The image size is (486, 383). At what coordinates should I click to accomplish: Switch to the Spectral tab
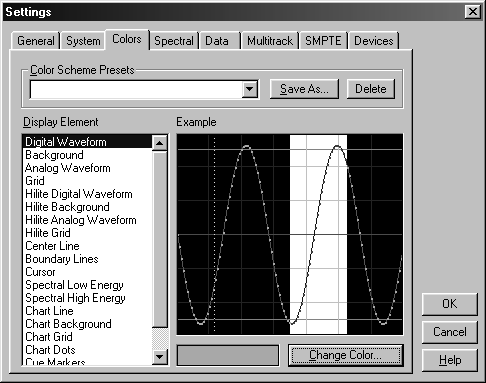pyautogui.click(x=174, y=41)
